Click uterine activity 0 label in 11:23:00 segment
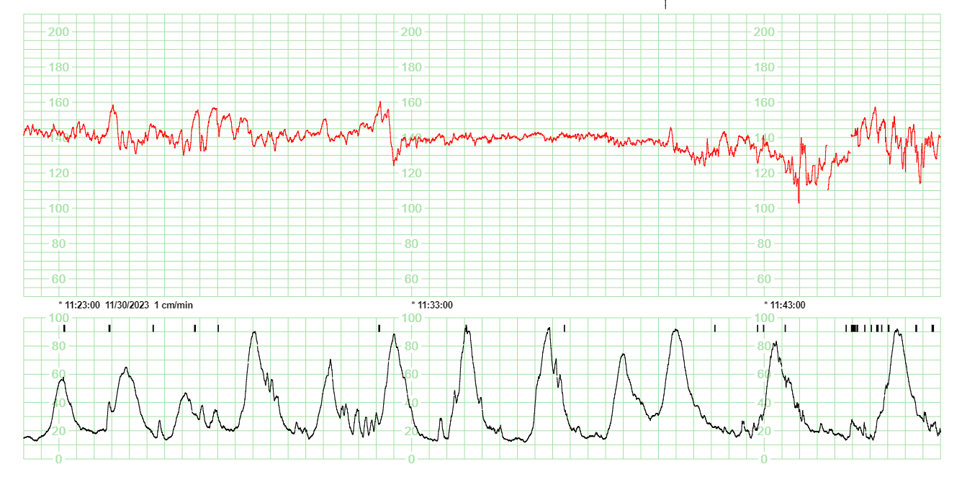This screenshot has width=980, height=477. click(x=58, y=459)
